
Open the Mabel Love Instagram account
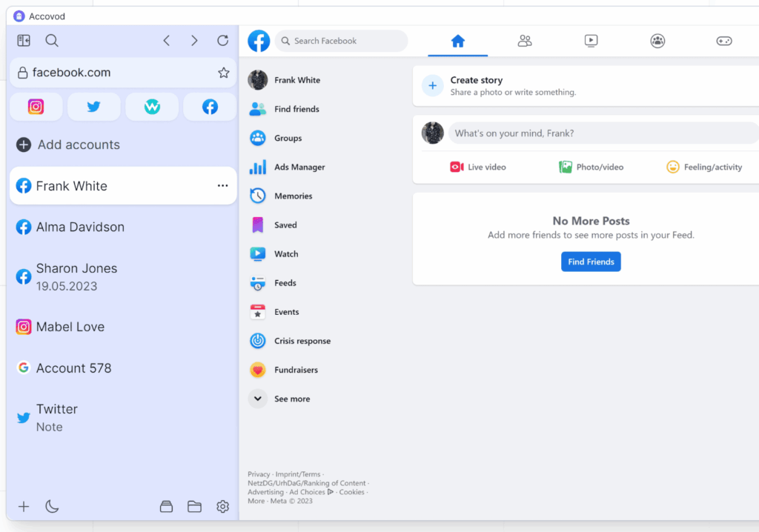click(x=123, y=327)
